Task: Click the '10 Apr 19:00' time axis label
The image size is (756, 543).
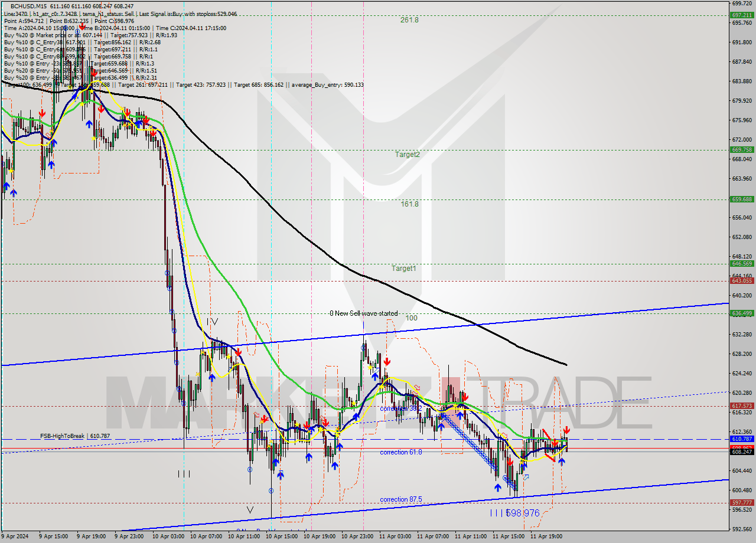Action: pos(320,537)
